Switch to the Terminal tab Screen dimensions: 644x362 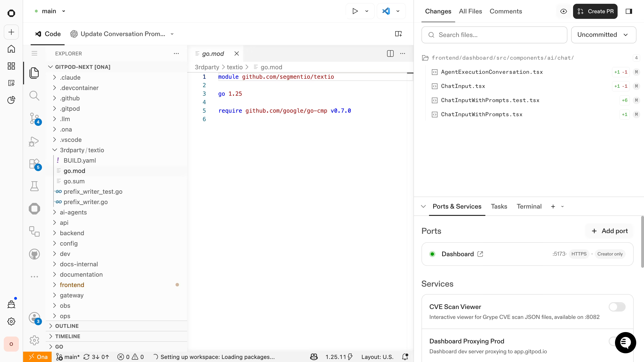pyautogui.click(x=529, y=206)
